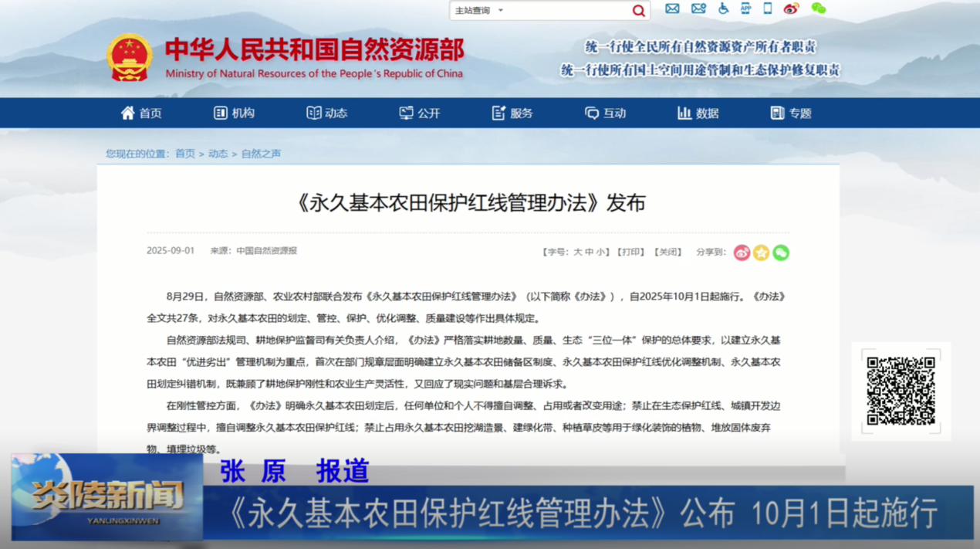The width and height of the screenshot is (980, 549).
Task: Click the red search magnifier icon
Action: click(638, 11)
